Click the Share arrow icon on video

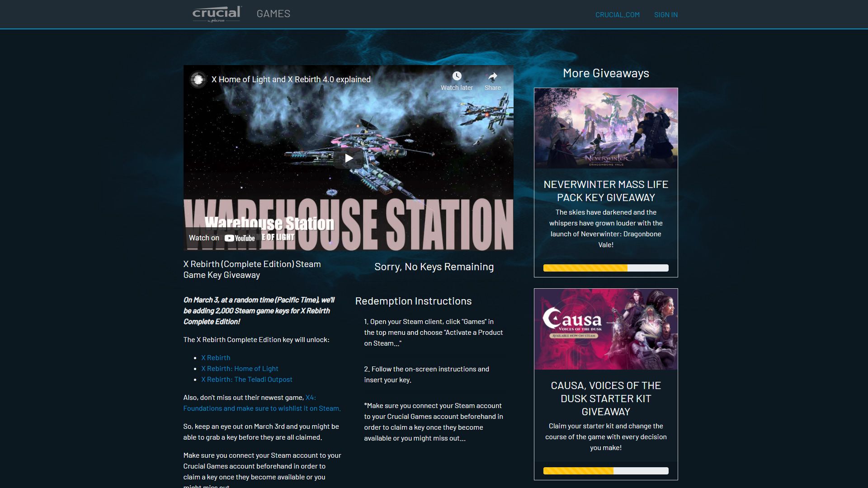(493, 76)
